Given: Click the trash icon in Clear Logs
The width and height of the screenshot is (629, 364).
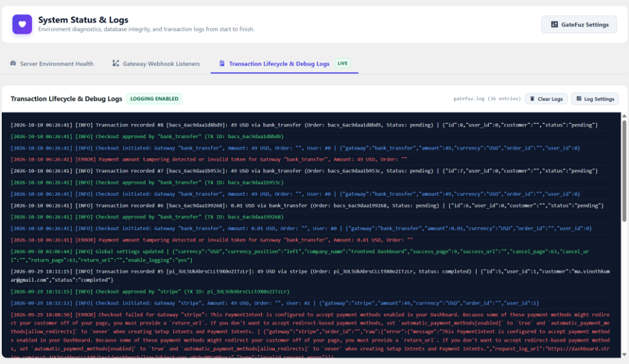Looking at the screenshot, I should click(x=533, y=99).
